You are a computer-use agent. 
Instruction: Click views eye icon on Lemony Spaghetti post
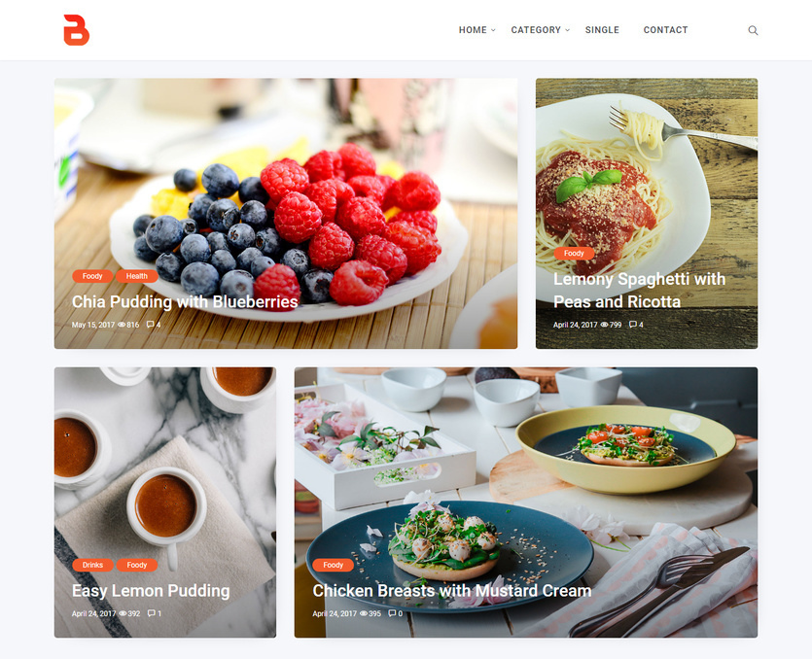coord(604,325)
